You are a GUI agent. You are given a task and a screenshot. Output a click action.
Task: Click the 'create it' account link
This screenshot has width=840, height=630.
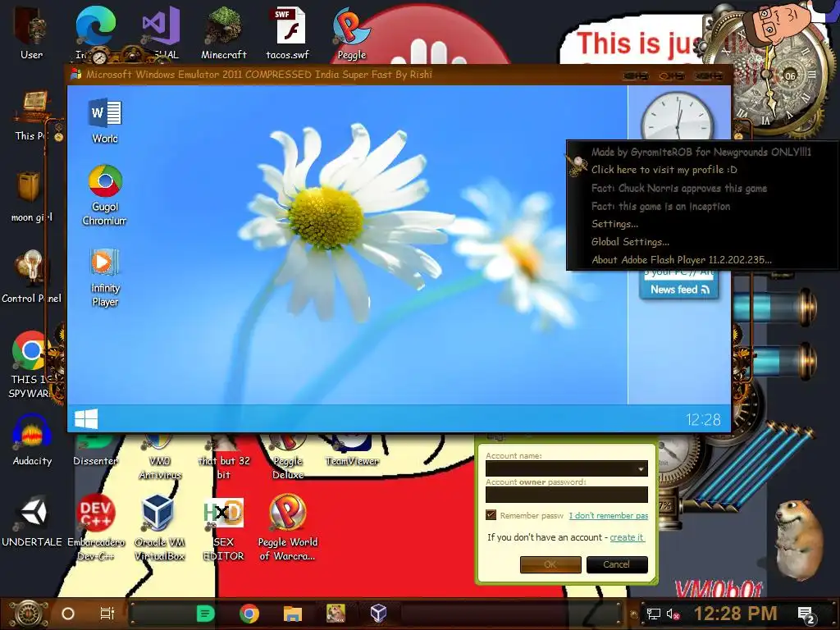point(627,537)
